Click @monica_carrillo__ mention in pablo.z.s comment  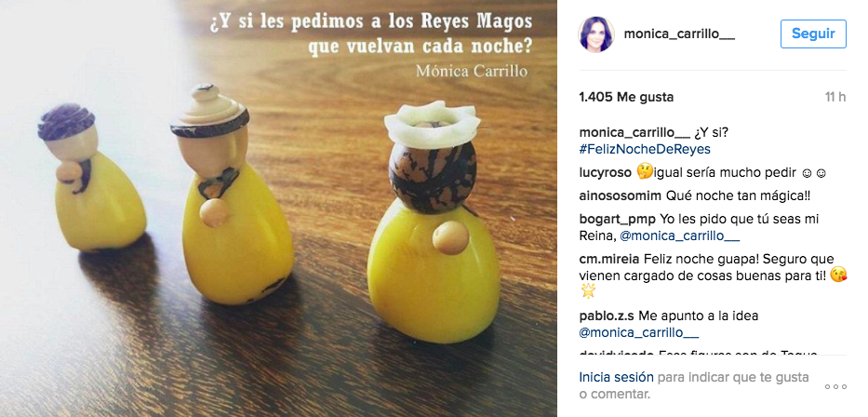pos(639,333)
